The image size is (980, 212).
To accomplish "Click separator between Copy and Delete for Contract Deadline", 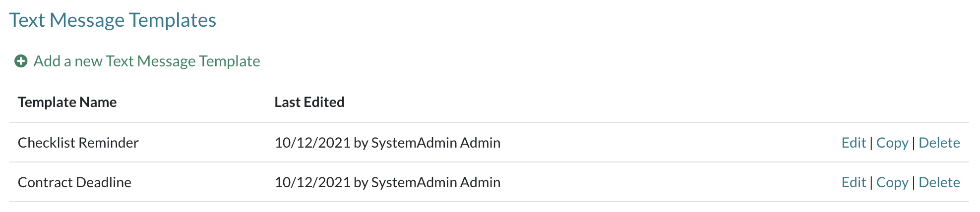I will (x=914, y=182).
